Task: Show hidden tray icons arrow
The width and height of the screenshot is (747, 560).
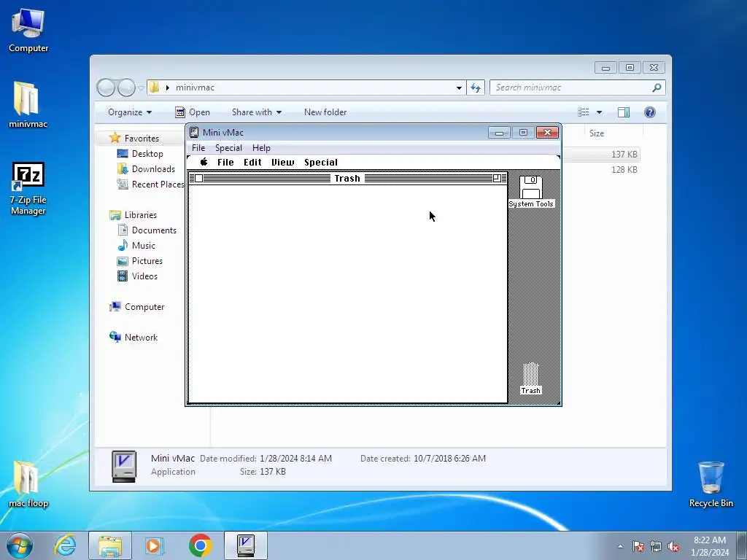Action: [620, 546]
